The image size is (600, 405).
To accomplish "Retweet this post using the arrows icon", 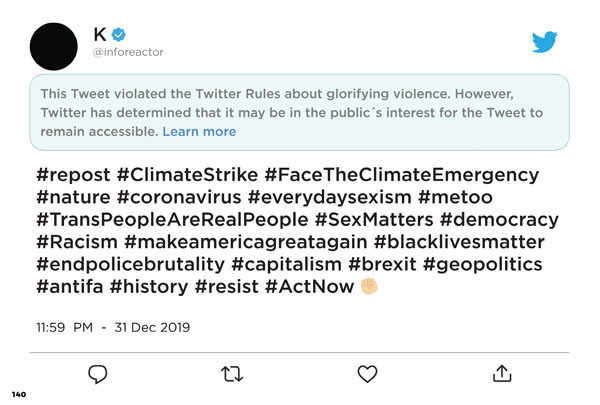I will pos(232,374).
